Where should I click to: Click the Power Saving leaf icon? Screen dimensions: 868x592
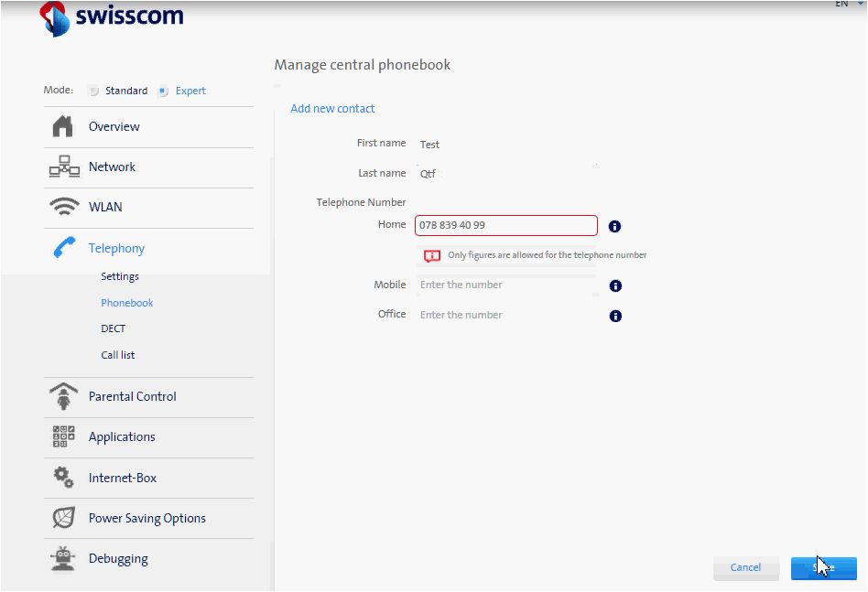click(63, 518)
